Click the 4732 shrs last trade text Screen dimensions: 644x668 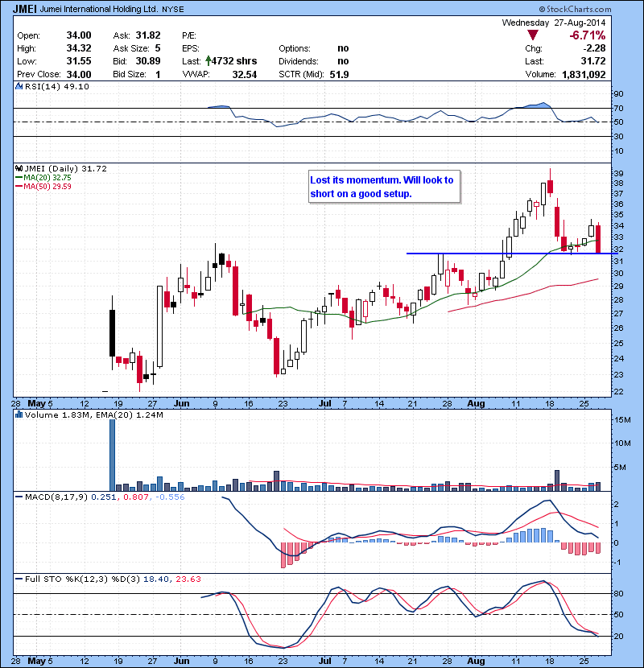[x=234, y=61]
